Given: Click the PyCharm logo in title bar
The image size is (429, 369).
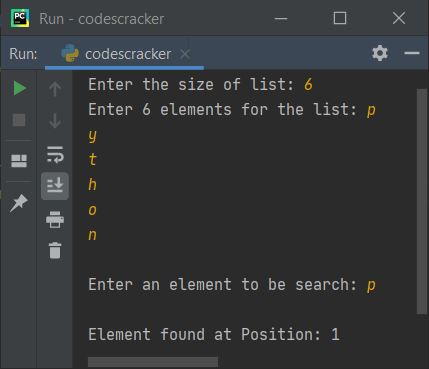Looking at the screenshot, I should pyautogui.click(x=20, y=18).
